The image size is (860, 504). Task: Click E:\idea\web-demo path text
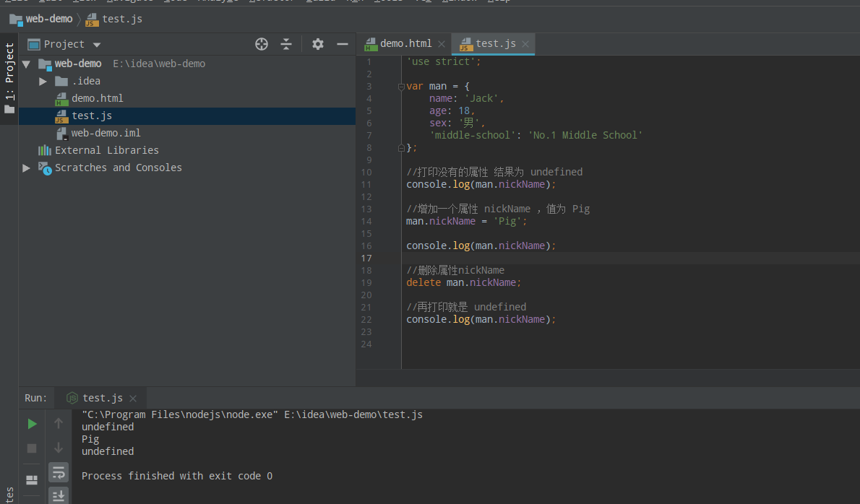click(x=159, y=64)
